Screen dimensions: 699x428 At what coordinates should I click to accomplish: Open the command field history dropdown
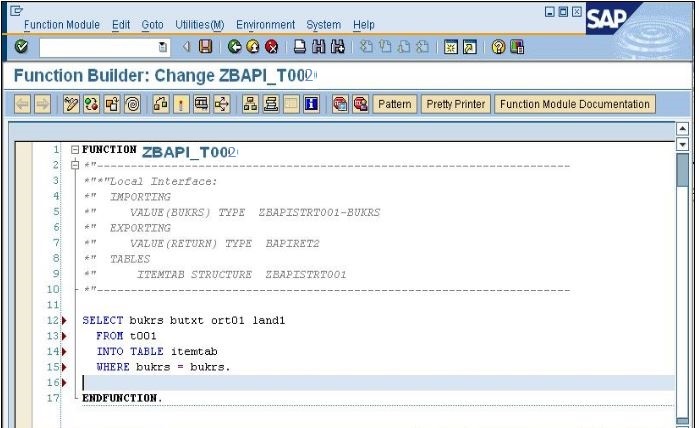coord(163,47)
